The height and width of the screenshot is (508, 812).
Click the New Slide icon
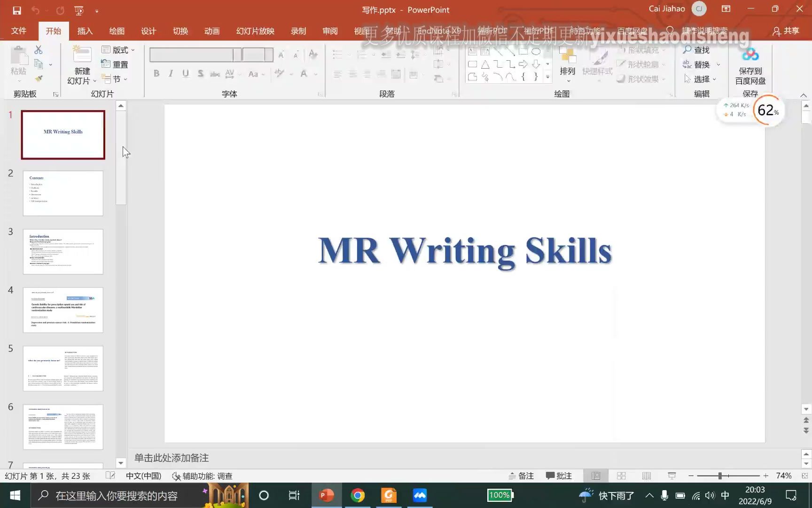coord(82,54)
